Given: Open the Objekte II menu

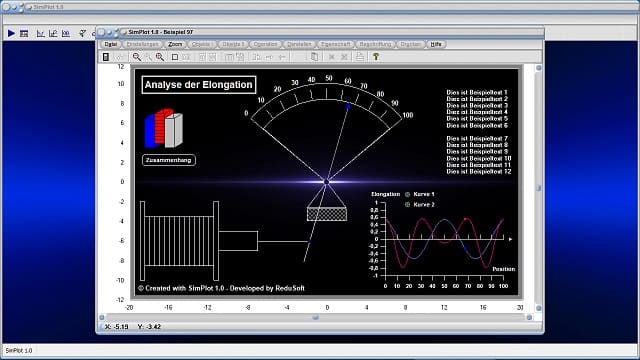Looking at the screenshot, I should pyautogui.click(x=233, y=44).
